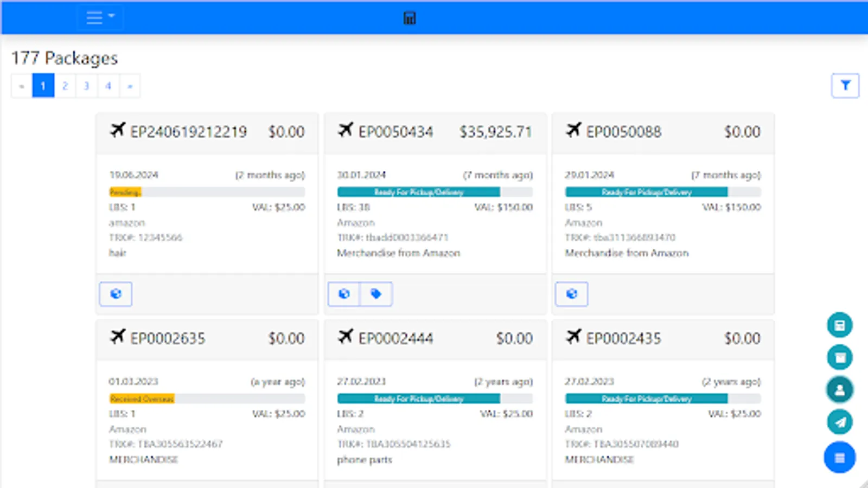The width and height of the screenshot is (868, 488).
Task: Select the user profile icon in the floating sidebar
Action: point(839,390)
